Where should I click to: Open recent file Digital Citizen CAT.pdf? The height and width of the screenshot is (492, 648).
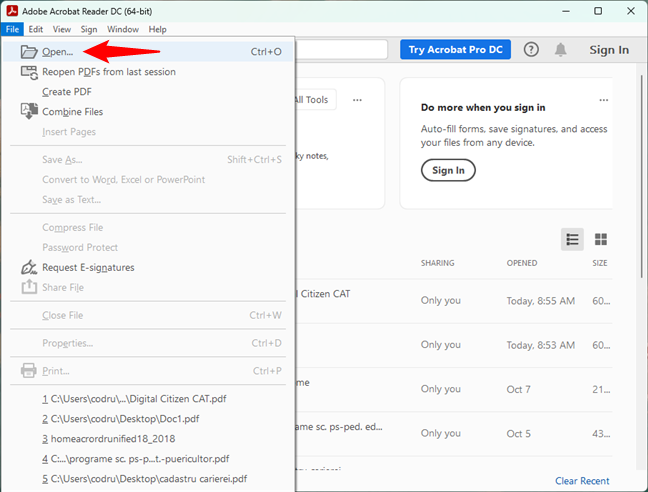point(148,399)
